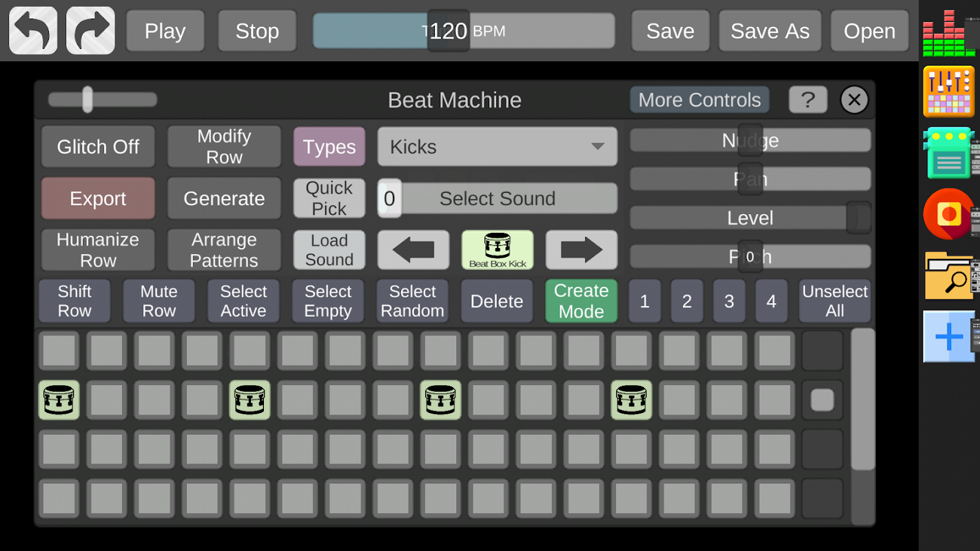Screen dimensions: 980x551
Task: Click the Delete button
Action: click(x=497, y=301)
